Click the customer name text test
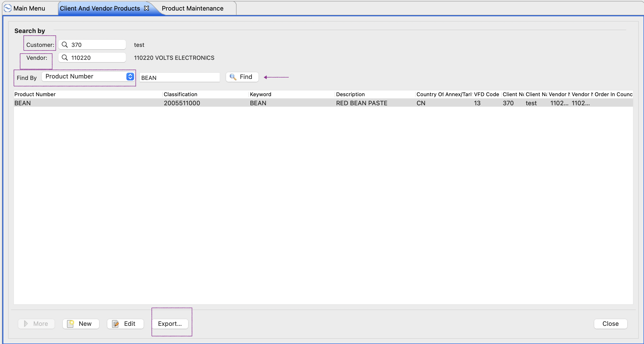Screen dimensions: 644x344 [139, 45]
